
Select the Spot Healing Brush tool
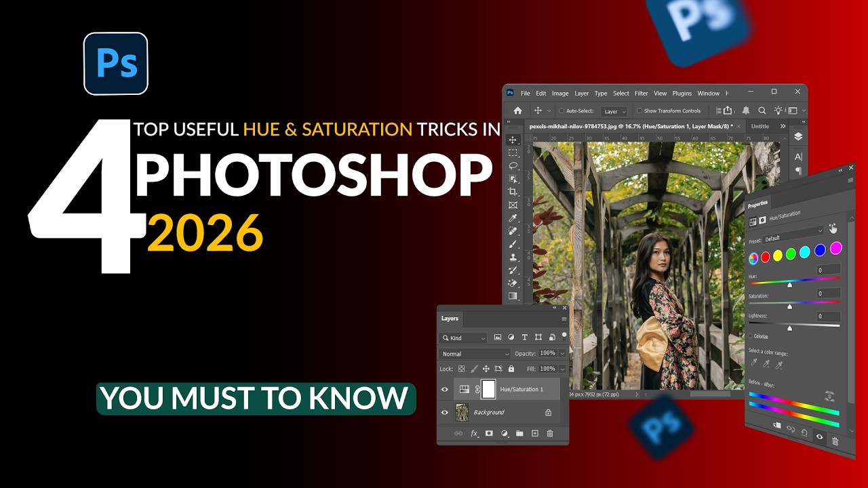coord(513,230)
